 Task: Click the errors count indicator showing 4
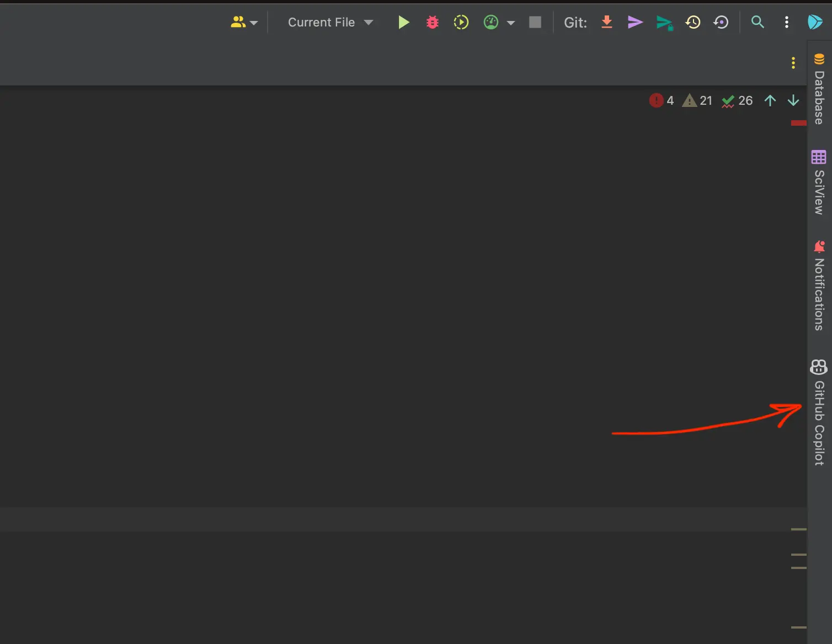pyautogui.click(x=662, y=100)
